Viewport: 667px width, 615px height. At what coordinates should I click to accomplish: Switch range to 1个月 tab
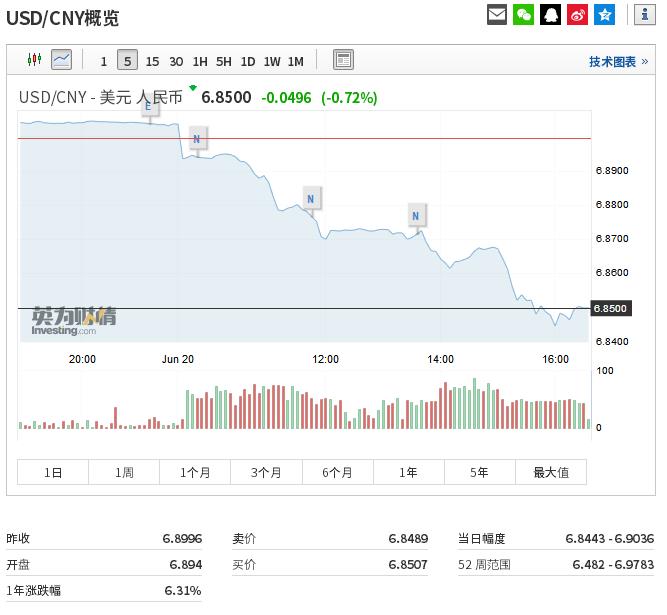click(195, 472)
